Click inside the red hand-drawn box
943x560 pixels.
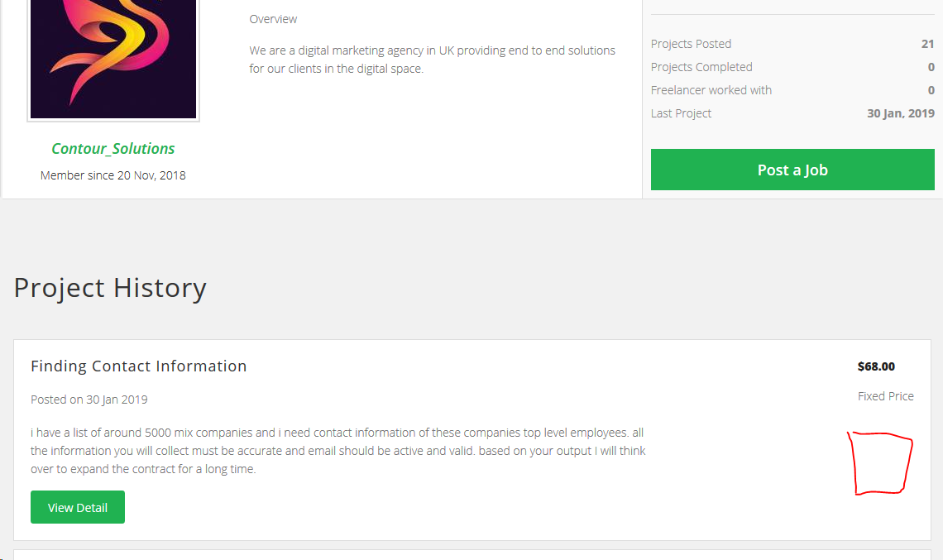(x=882, y=464)
